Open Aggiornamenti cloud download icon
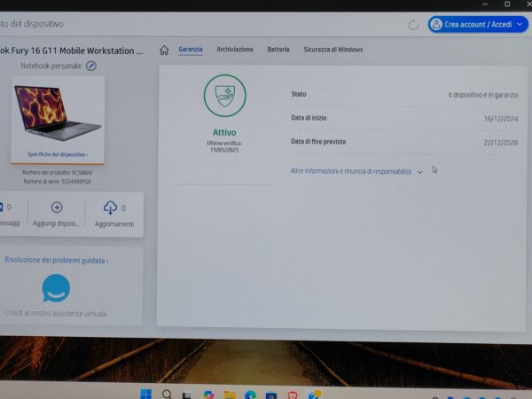Image resolution: width=532 pixels, height=399 pixels. [110, 207]
